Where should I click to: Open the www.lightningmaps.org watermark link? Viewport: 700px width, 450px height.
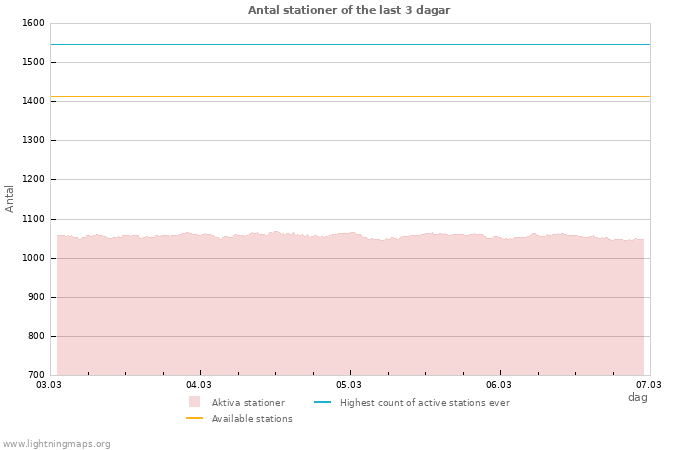pyautogui.click(x=57, y=444)
